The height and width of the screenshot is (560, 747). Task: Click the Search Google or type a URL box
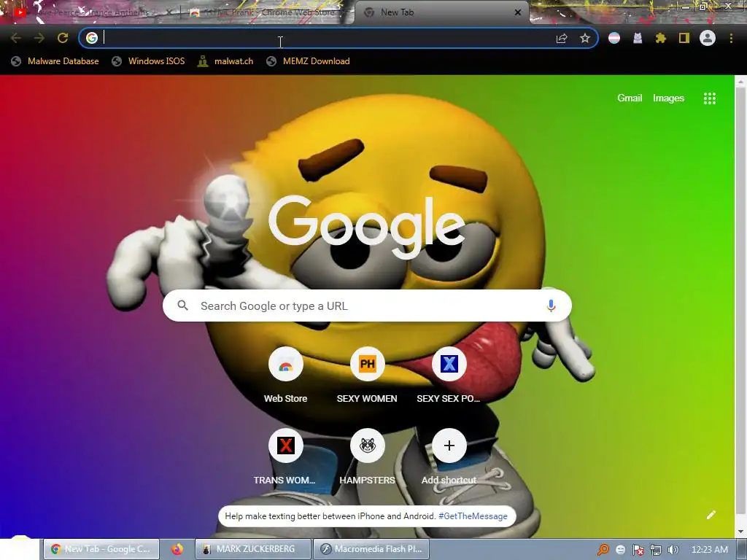(x=368, y=306)
